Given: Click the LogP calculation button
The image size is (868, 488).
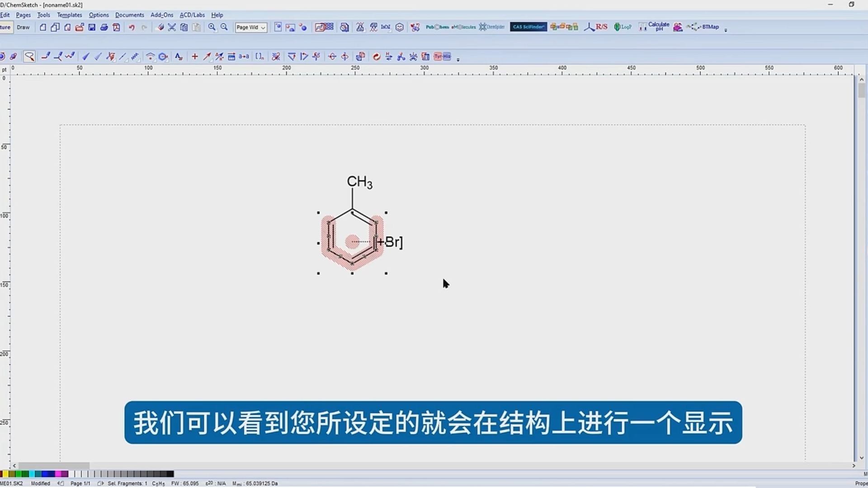Looking at the screenshot, I should [623, 27].
